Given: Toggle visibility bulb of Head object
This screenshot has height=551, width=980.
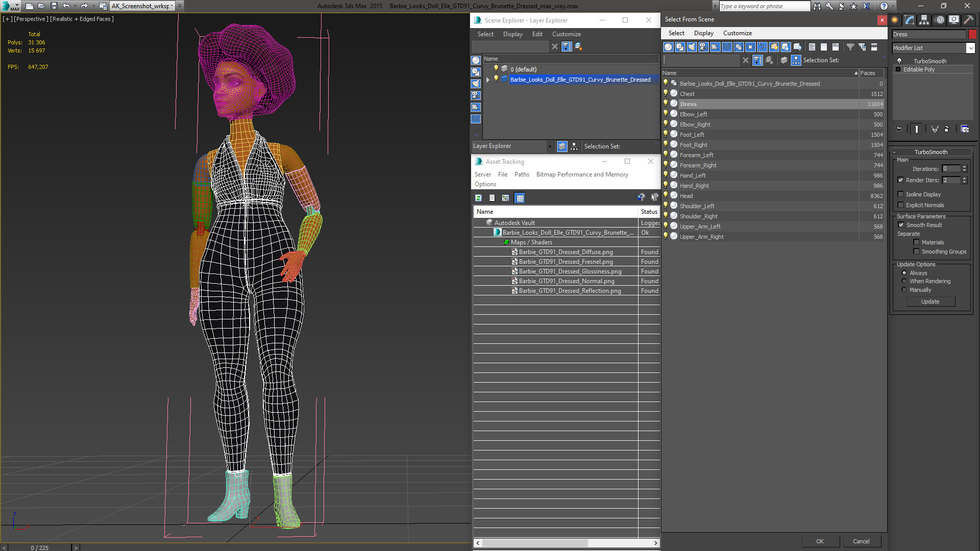Looking at the screenshot, I should click(x=666, y=195).
